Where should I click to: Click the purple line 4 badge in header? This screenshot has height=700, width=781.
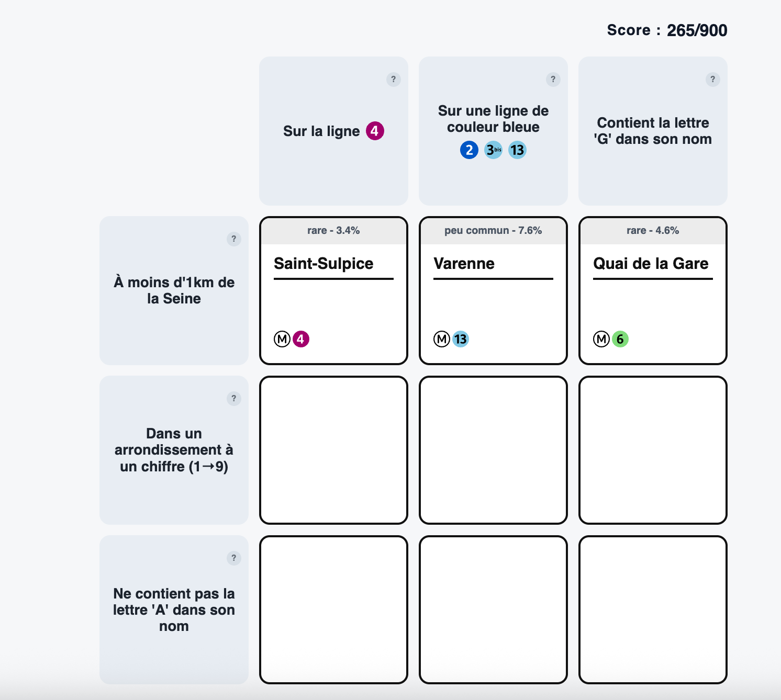pos(375,131)
